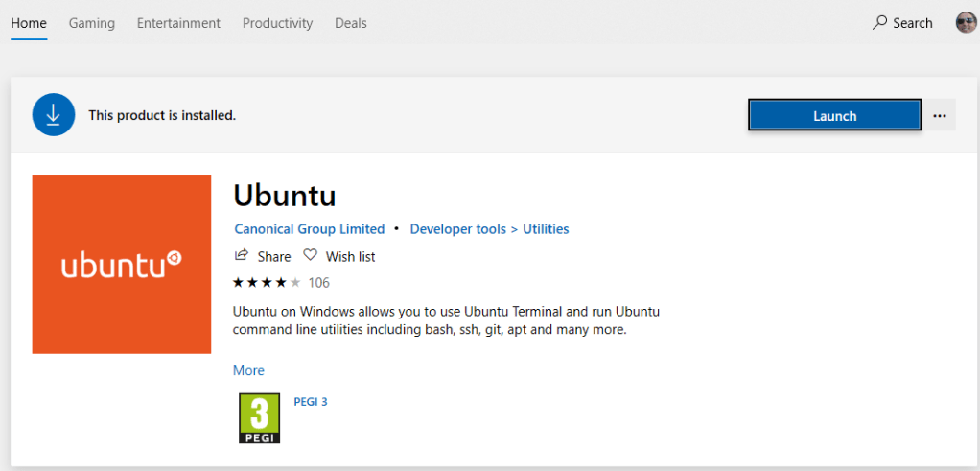Image resolution: width=980 pixels, height=471 pixels.
Task: Click the Wish list heart icon
Action: tap(310, 256)
